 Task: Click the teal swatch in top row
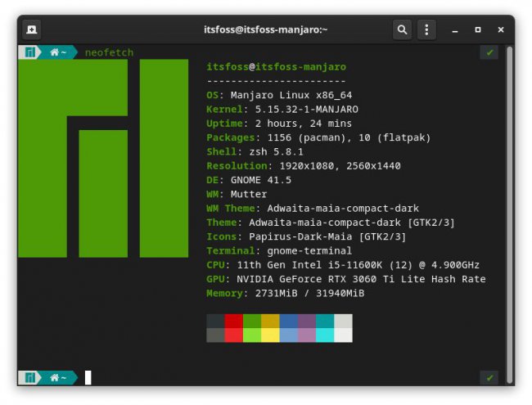[x=325, y=322]
